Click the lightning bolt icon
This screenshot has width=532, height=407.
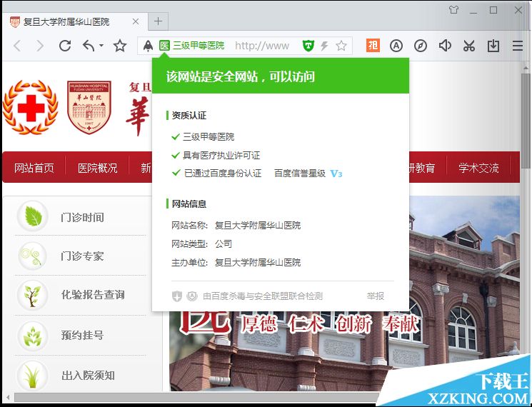[x=324, y=46]
